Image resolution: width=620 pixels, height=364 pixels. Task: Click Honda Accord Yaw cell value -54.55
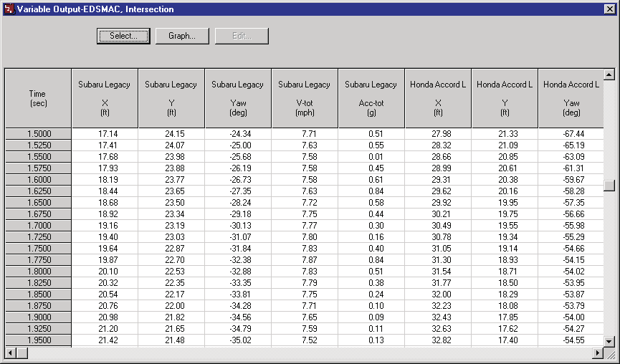571,340
